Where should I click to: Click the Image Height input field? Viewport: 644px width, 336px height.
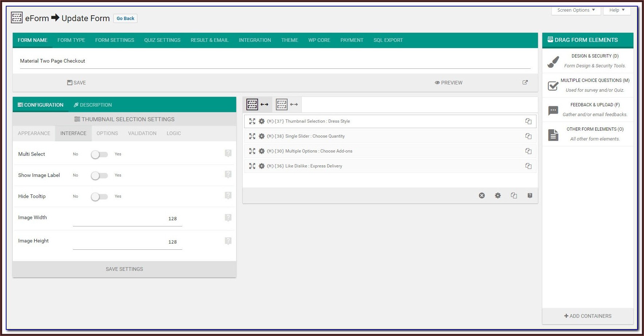(127, 242)
